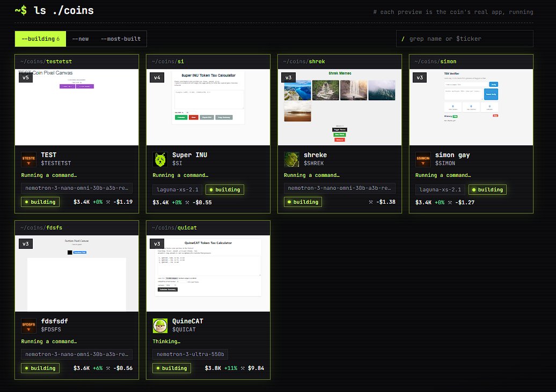Image resolution: width=556 pixels, height=392 pixels.
Task: Click the pickaxe icon on simon gay card
Action: pyautogui.click(x=450, y=202)
